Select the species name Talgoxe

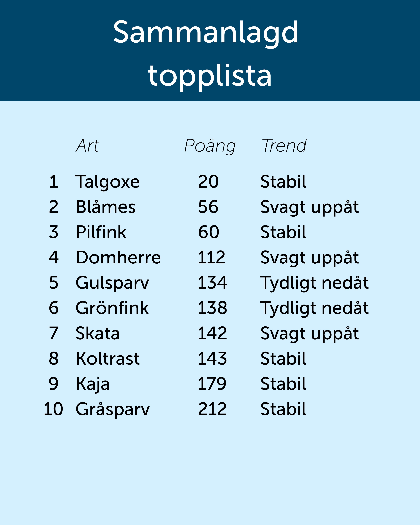point(108,182)
